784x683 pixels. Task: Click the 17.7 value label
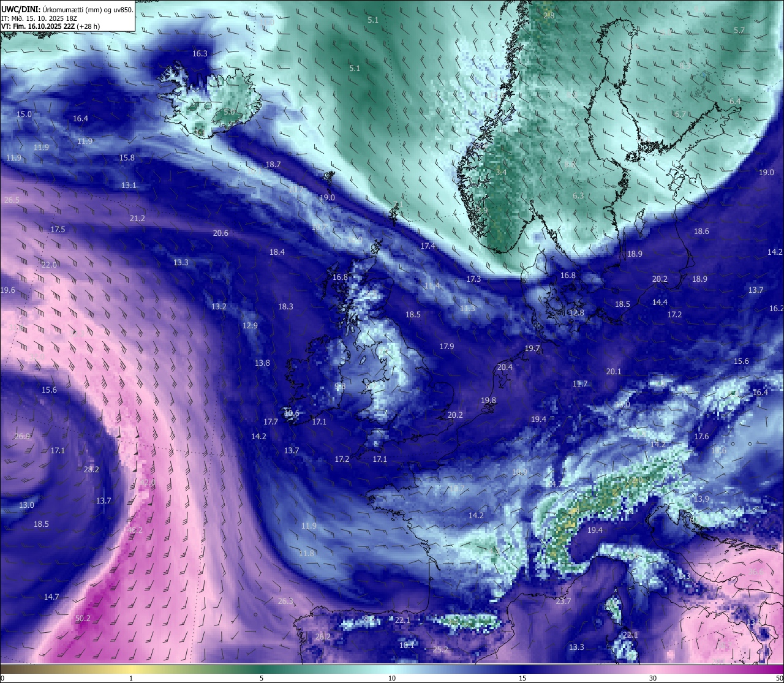[271, 422]
